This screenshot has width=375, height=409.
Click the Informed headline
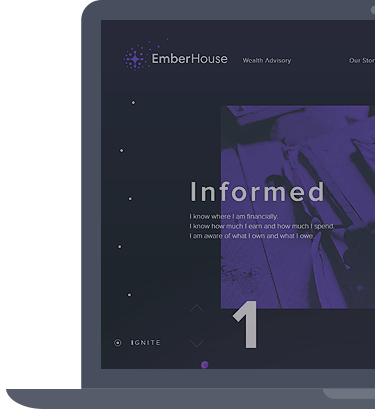[x=257, y=192]
